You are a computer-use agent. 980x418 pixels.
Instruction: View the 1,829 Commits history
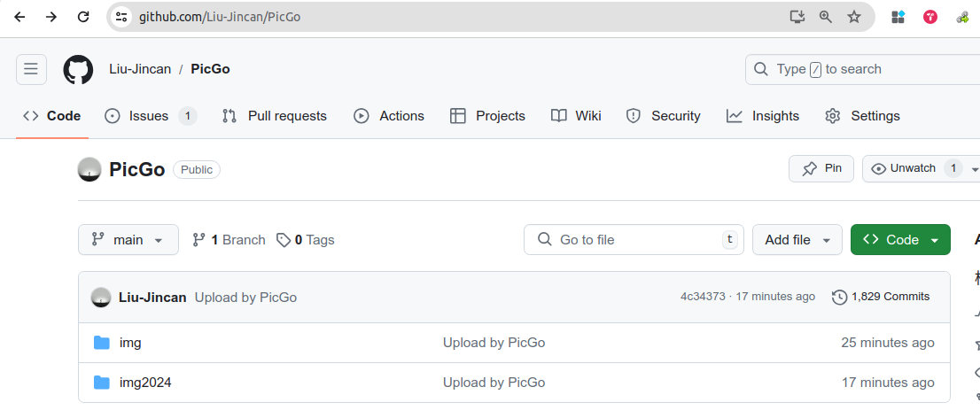(x=882, y=297)
